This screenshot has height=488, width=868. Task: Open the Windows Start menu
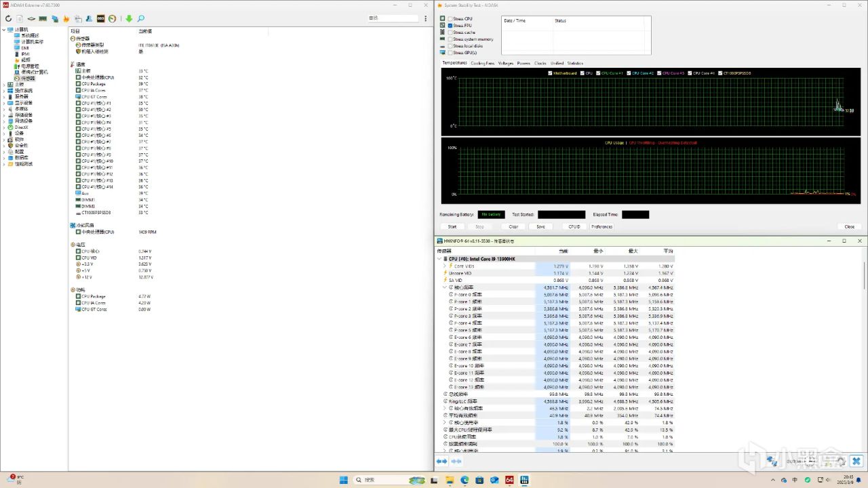(x=344, y=480)
